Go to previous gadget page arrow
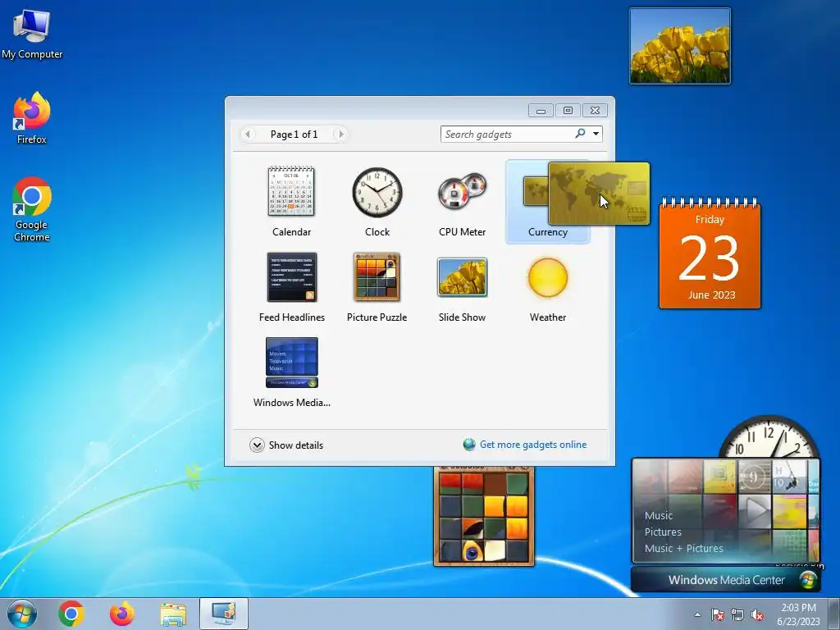Screen dimensions: 840x630 [x=248, y=134]
